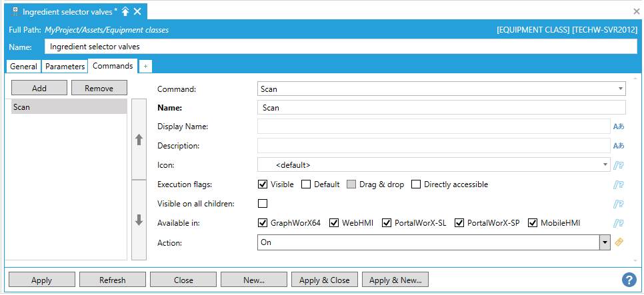Move command up with the up arrow
This screenshot has width=644, height=295.
(139, 140)
